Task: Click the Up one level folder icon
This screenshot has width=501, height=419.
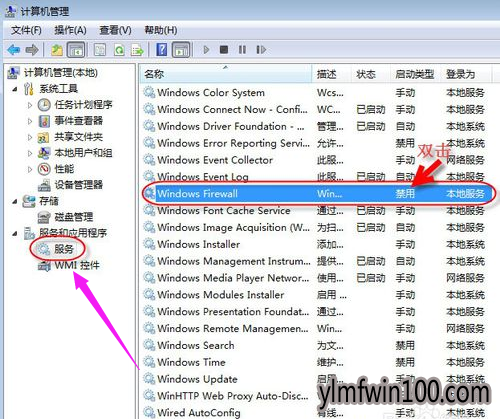Action: (x=57, y=50)
